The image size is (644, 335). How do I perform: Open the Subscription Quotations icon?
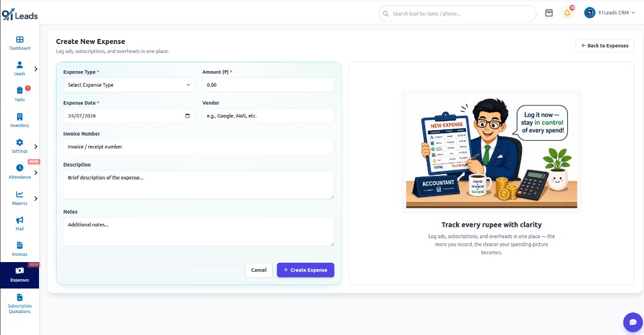coord(19,297)
